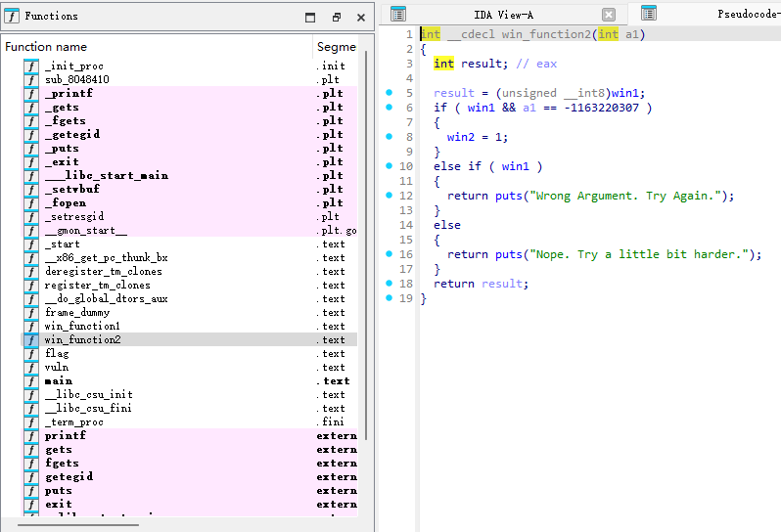Click the function icon beside vuln
Viewport: 781px width, 532px height.
point(30,368)
